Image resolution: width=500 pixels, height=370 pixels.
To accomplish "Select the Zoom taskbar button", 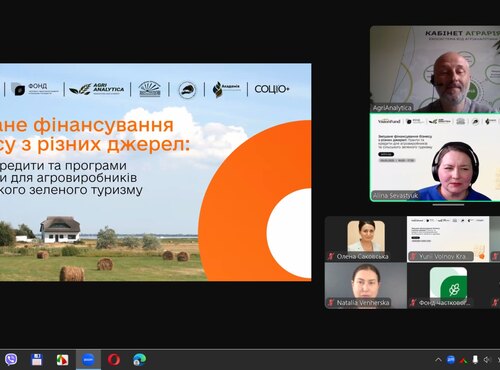I will (x=88, y=360).
